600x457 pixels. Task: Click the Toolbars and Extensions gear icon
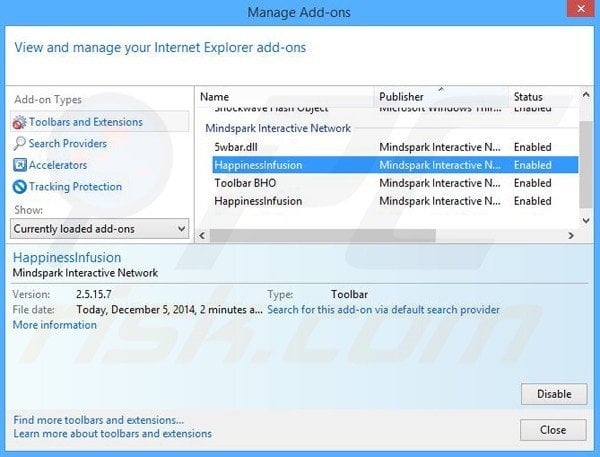coord(20,122)
